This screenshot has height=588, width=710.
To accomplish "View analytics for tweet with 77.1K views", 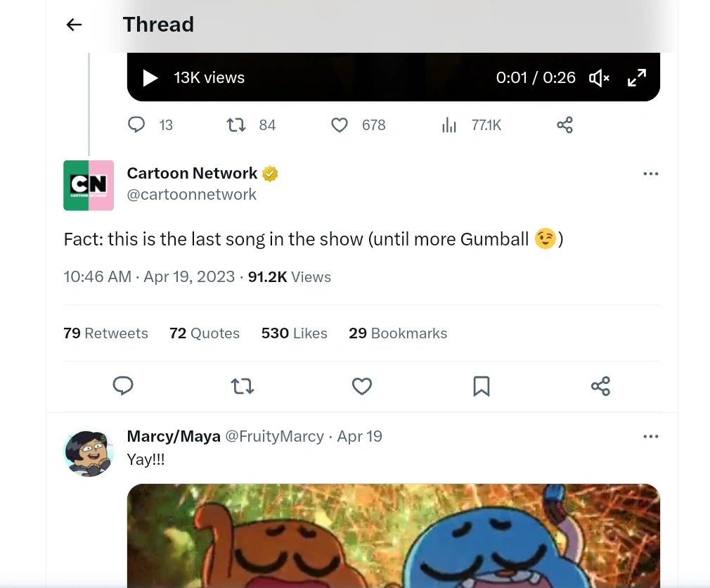I will coord(449,125).
